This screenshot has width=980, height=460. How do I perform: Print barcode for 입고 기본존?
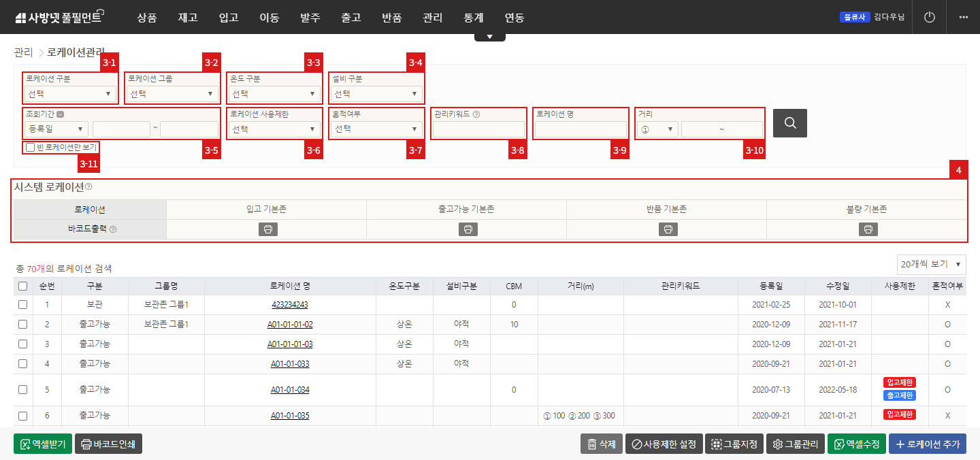pos(268,229)
